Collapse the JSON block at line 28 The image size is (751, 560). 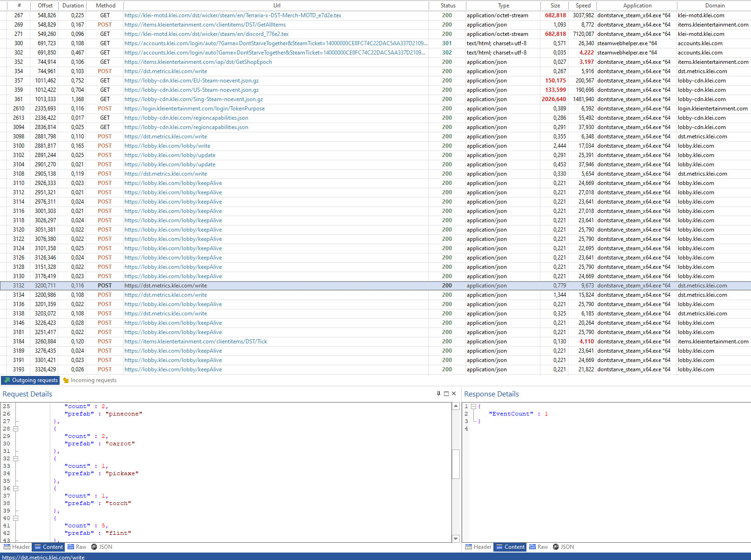(15, 429)
